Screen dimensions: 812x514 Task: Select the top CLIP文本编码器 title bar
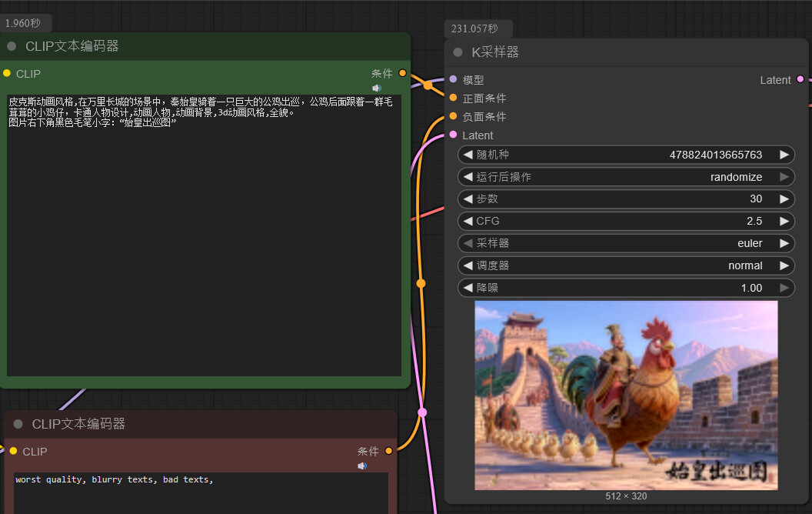click(205, 46)
